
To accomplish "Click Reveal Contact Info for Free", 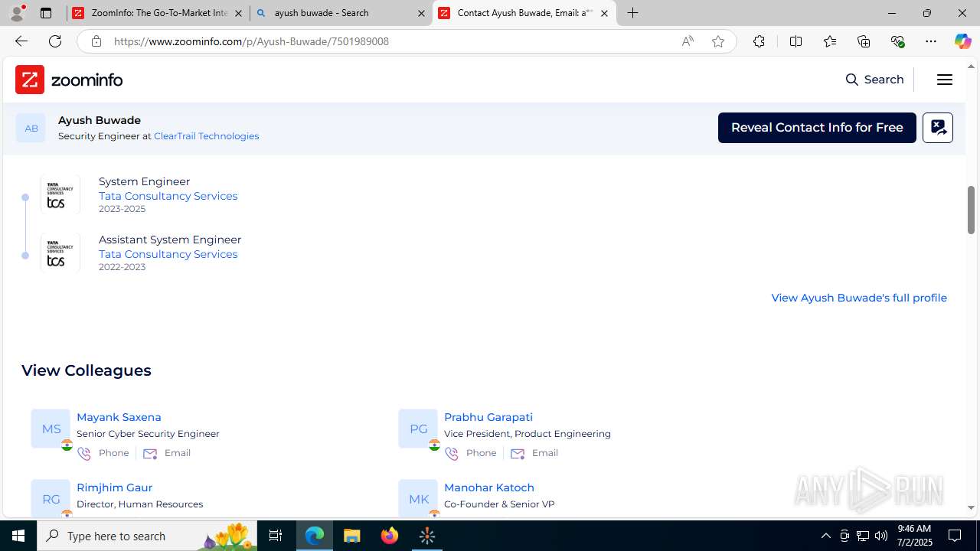I will (x=817, y=128).
